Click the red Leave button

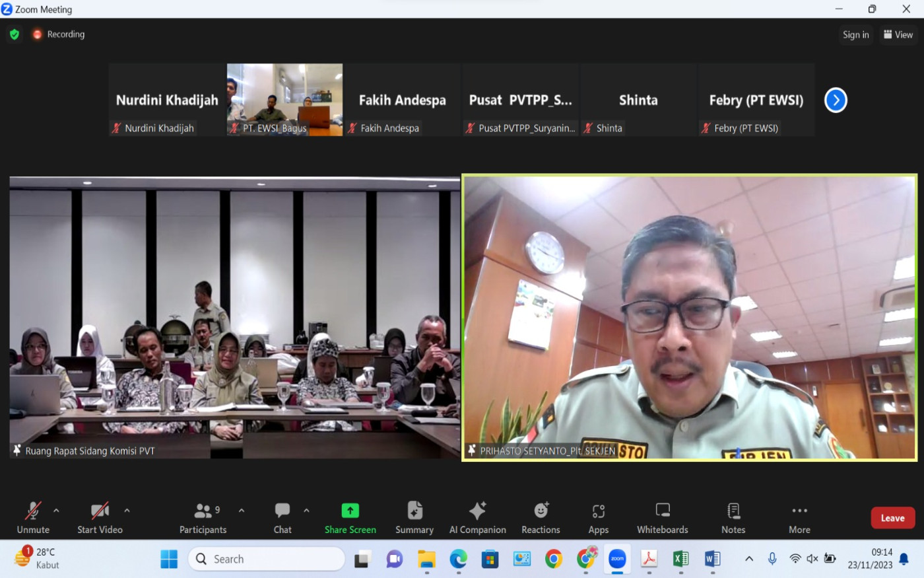tap(892, 518)
